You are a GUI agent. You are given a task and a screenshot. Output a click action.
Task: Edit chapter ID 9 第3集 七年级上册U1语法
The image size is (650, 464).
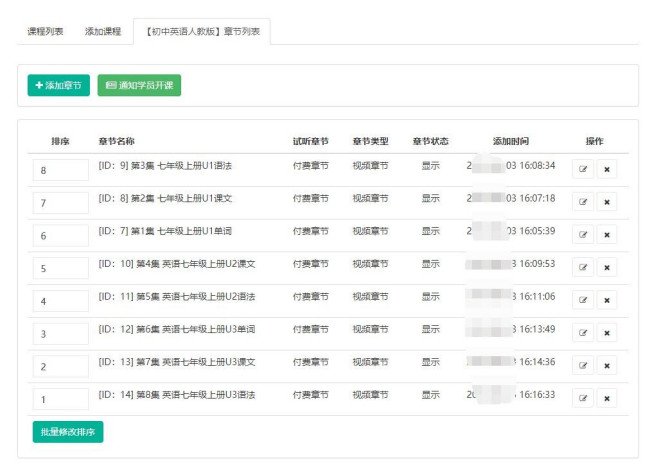[x=583, y=169]
